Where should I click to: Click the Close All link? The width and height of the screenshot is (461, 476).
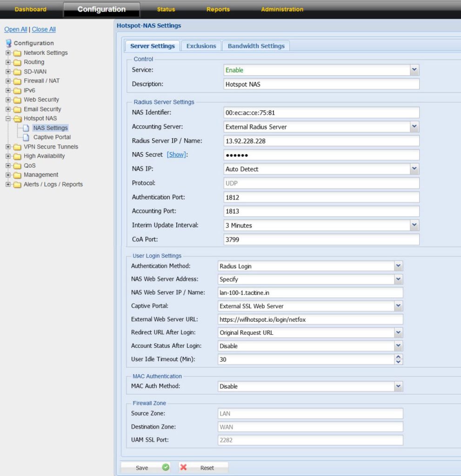[x=44, y=29]
